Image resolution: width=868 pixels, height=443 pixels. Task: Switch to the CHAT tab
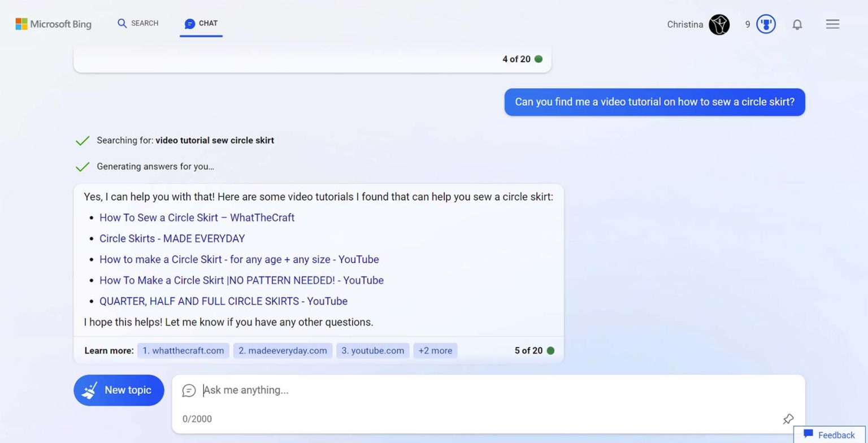tap(201, 23)
